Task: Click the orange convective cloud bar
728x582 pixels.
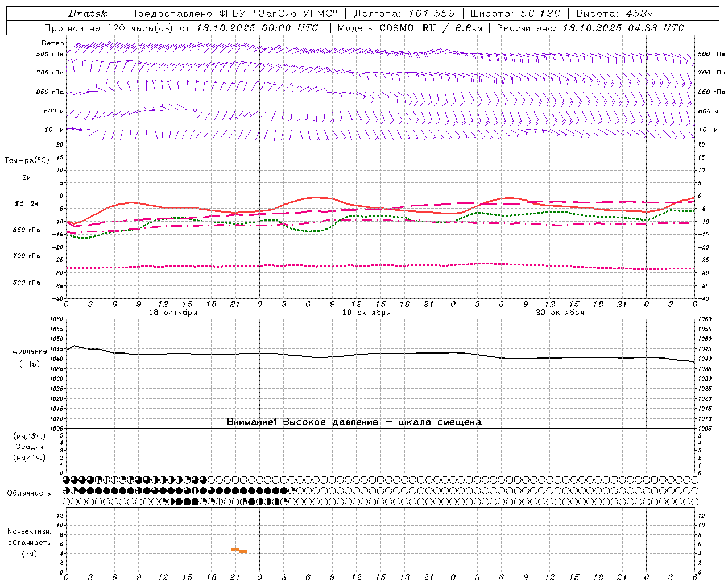Action: click(239, 550)
